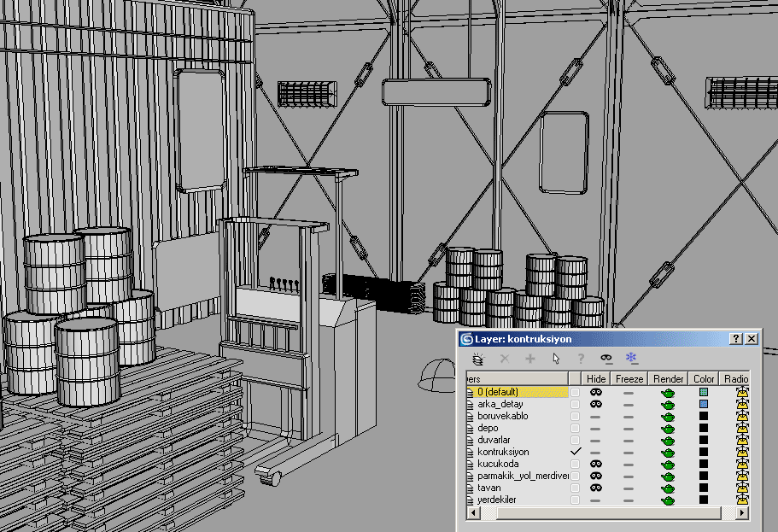Viewport: 778px width, 532px height.
Task: Click the Create New Layer icon
Action: 478,360
